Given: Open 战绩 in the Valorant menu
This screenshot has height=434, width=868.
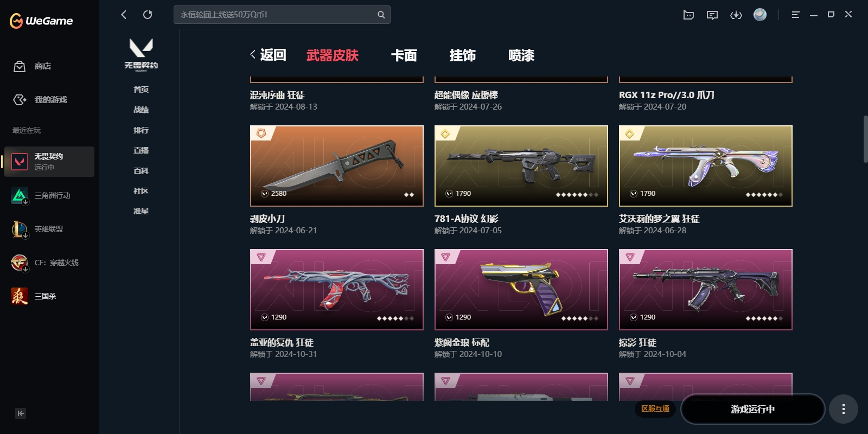Looking at the screenshot, I should click(141, 110).
